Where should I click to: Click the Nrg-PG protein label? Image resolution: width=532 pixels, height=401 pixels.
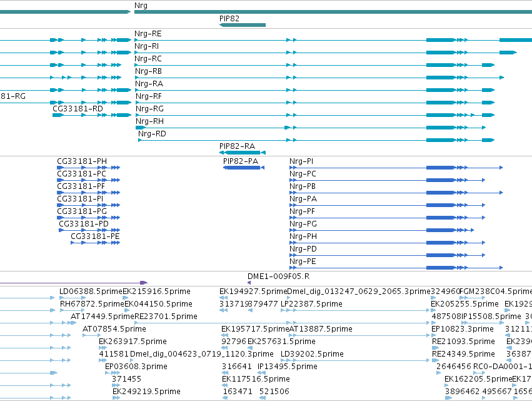303,224
